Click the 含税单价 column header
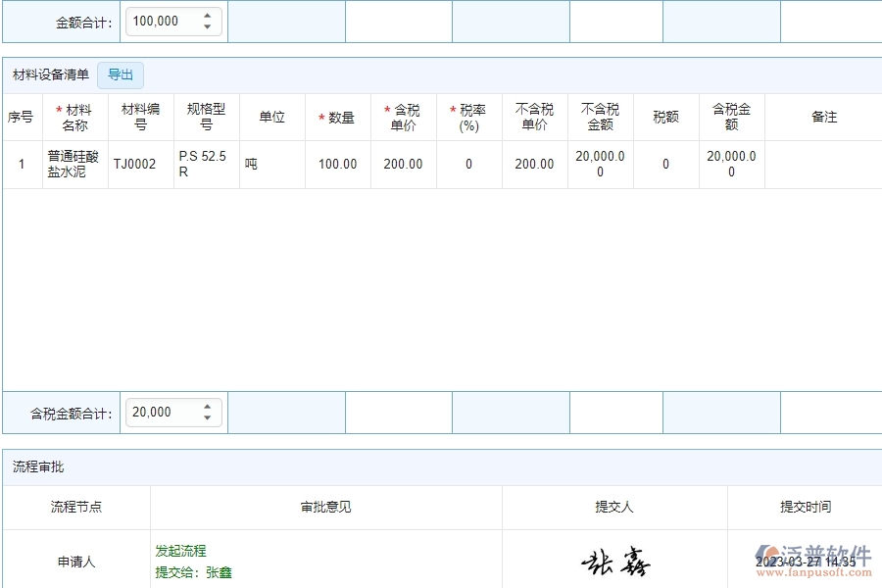The image size is (882, 588). (403, 117)
